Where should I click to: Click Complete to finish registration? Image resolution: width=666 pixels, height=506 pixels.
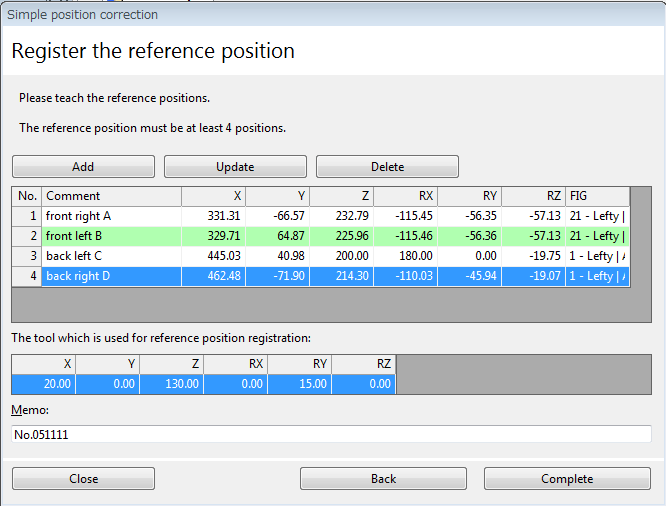tap(567, 479)
